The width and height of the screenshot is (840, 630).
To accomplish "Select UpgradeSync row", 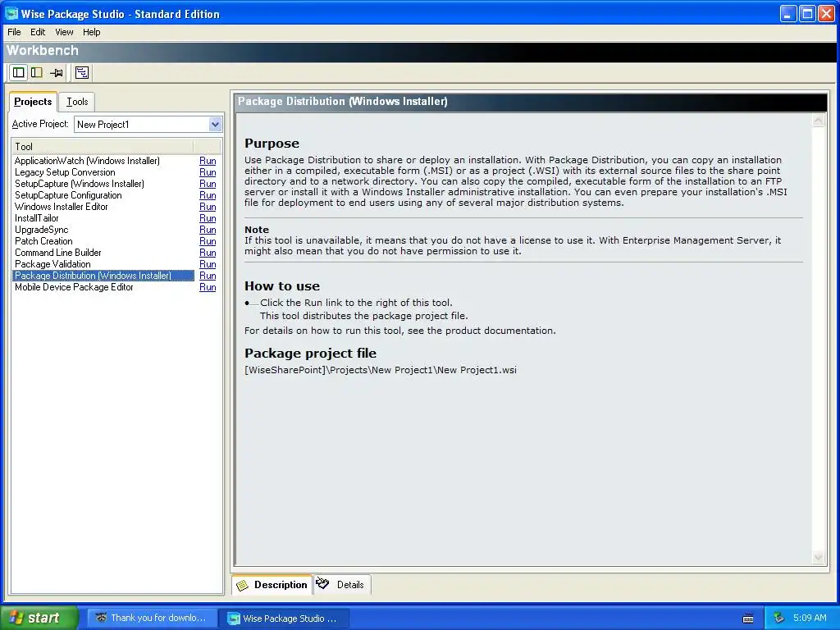I will (103, 230).
